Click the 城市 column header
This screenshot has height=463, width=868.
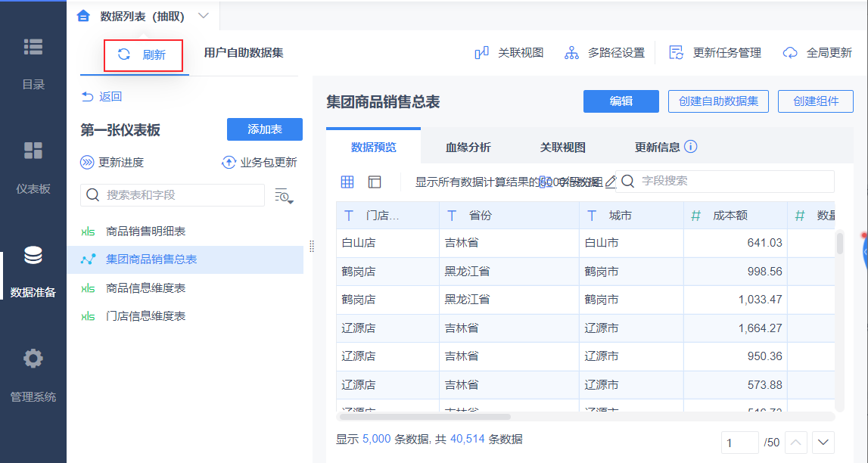[632, 216]
